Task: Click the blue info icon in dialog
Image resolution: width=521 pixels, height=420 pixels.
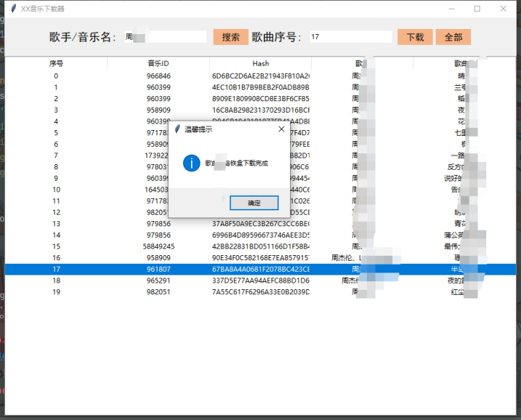Action: coord(191,163)
